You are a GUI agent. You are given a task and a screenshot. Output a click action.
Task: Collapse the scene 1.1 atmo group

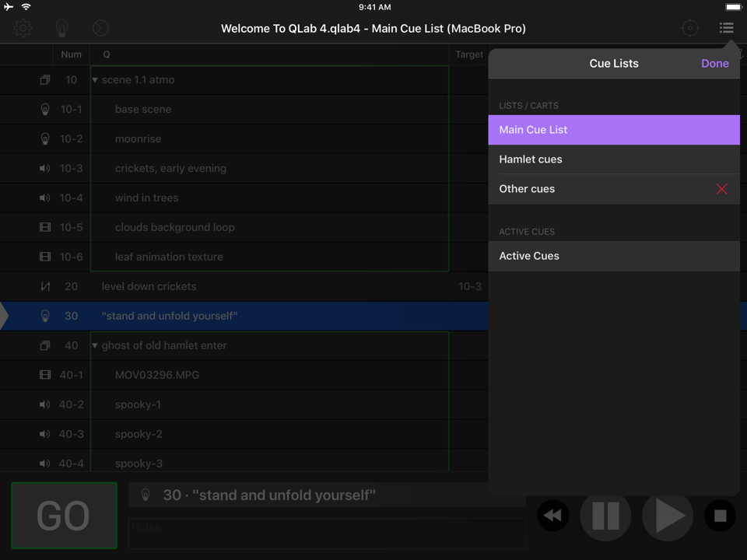95,80
